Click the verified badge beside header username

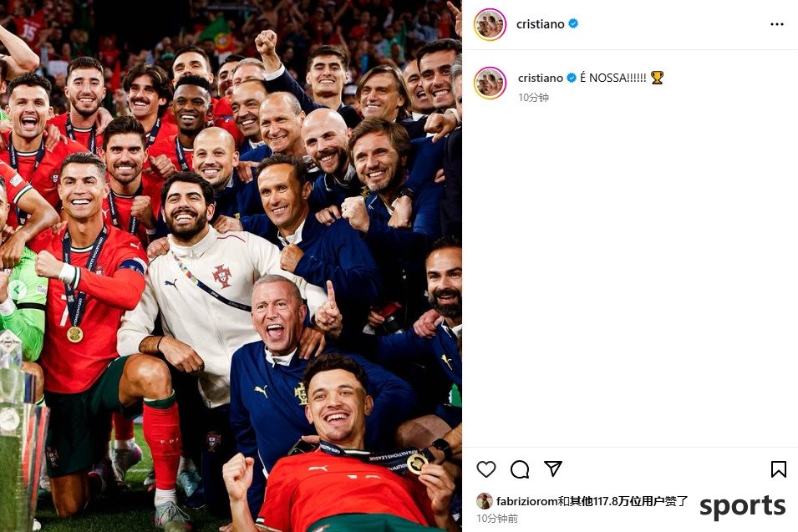573,23
